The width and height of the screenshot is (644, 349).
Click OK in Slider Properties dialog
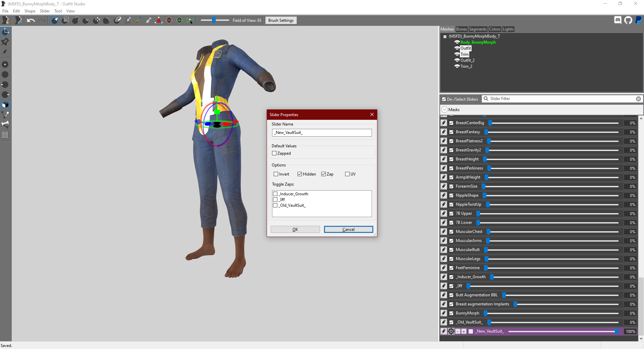tap(295, 230)
